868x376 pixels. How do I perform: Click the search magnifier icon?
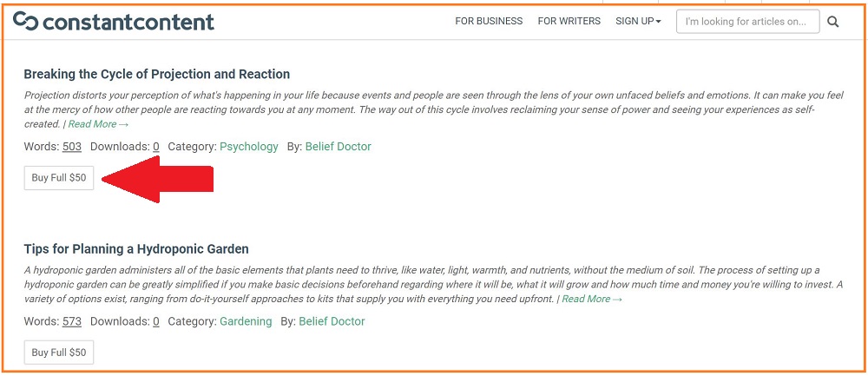click(x=832, y=23)
